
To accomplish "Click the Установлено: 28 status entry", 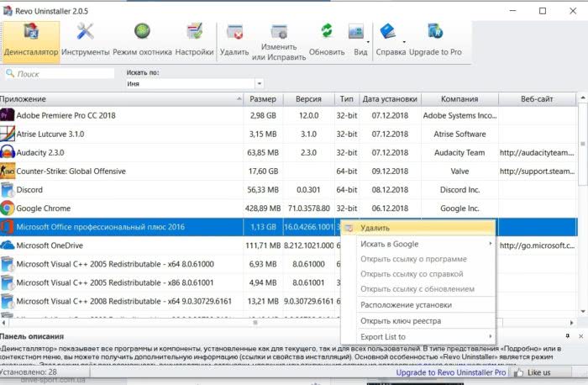I will (29, 372).
